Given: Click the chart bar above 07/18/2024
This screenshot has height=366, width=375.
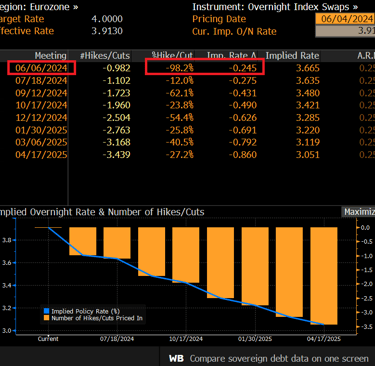Looking at the screenshot, I should [117, 243].
